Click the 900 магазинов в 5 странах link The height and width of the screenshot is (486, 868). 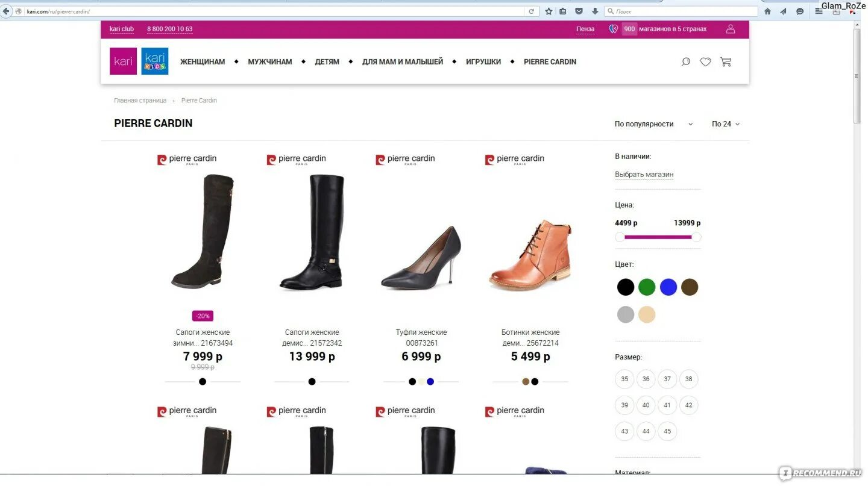pyautogui.click(x=664, y=29)
